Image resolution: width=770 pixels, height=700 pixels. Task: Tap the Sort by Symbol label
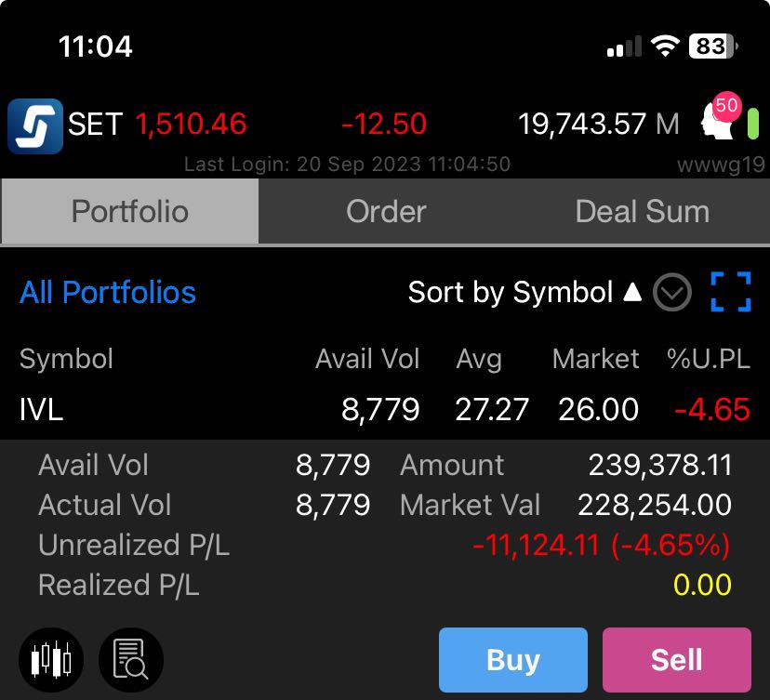click(511, 293)
